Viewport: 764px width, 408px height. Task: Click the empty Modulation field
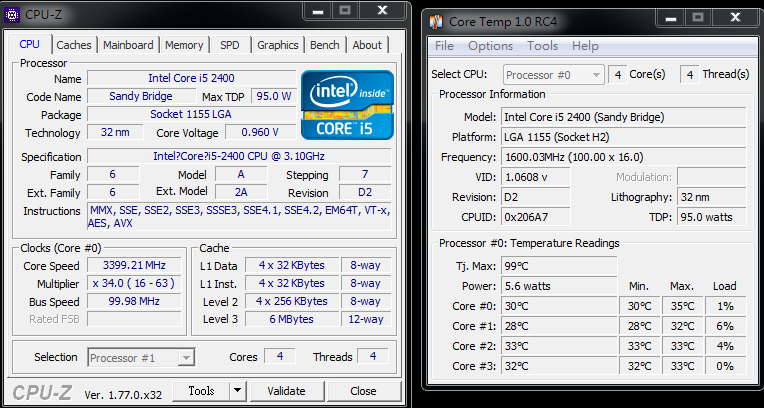pos(711,177)
